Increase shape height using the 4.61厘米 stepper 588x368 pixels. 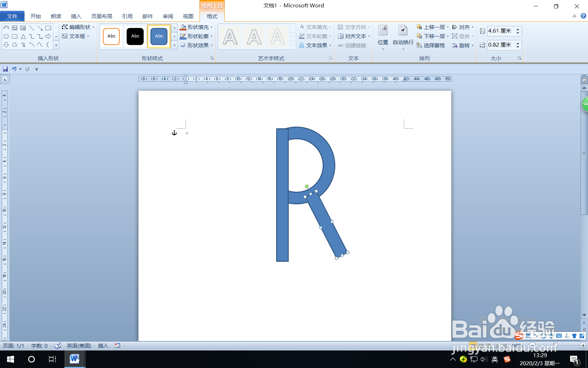click(518, 29)
